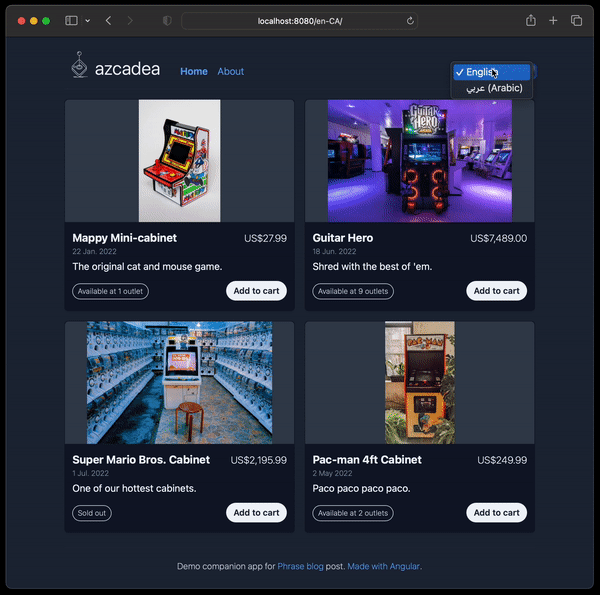This screenshot has height=595, width=600.
Task: Open the Share icon in toolbar
Action: pyautogui.click(x=531, y=20)
